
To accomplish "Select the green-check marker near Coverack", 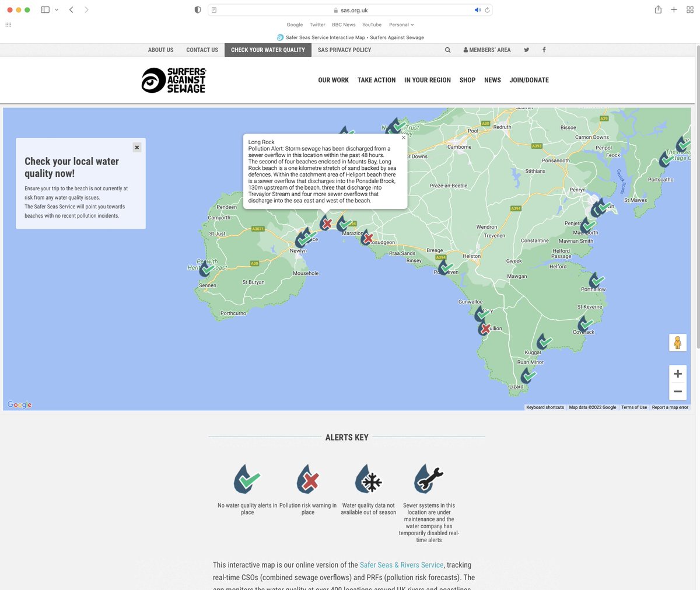I will tap(584, 324).
